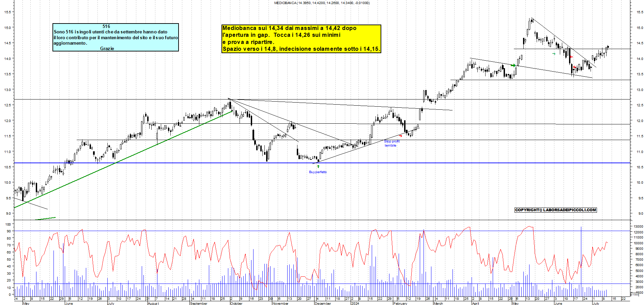
Task: Click 'Mediobanca sui 14,34 dai massimi' line
Action: tap(289, 28)
